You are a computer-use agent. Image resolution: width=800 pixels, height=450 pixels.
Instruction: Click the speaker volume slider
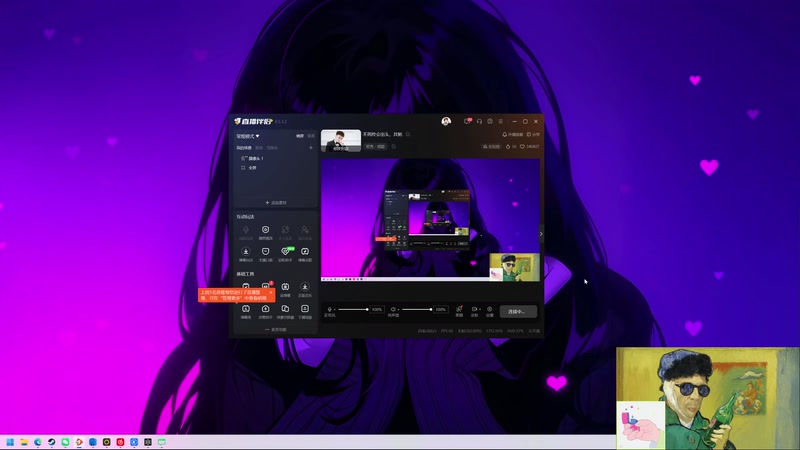point(416,309)
